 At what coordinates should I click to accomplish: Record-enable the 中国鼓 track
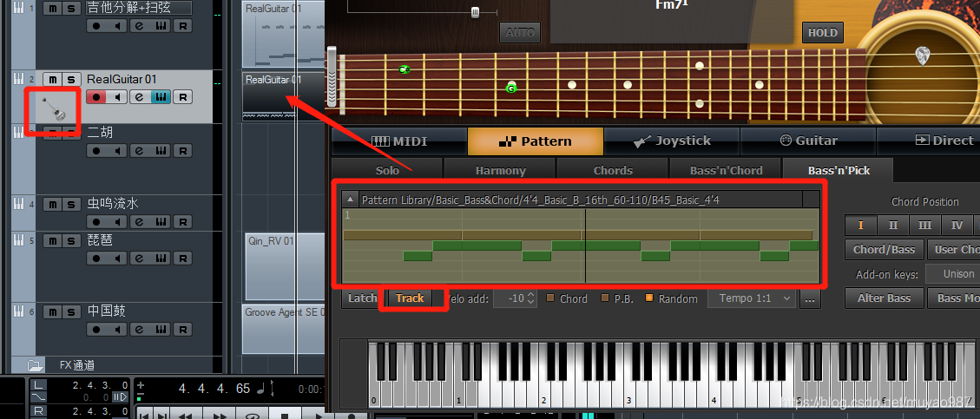[x=95, y=329]
